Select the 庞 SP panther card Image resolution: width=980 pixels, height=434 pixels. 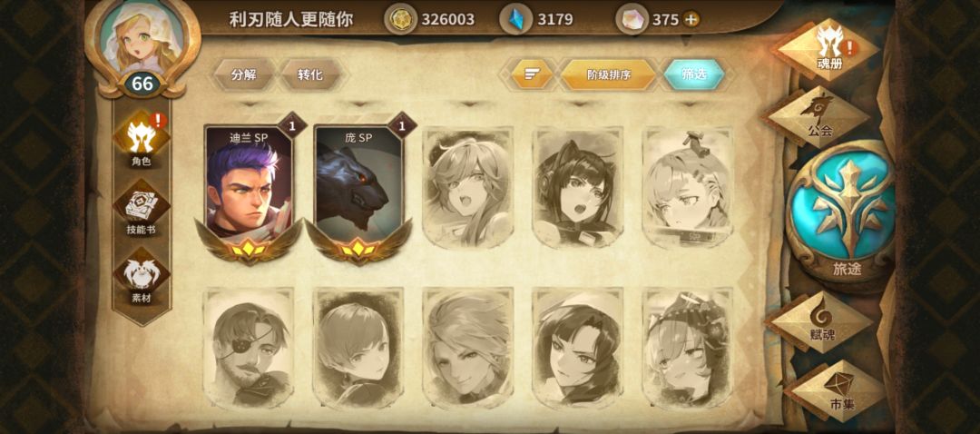[358, 191]
